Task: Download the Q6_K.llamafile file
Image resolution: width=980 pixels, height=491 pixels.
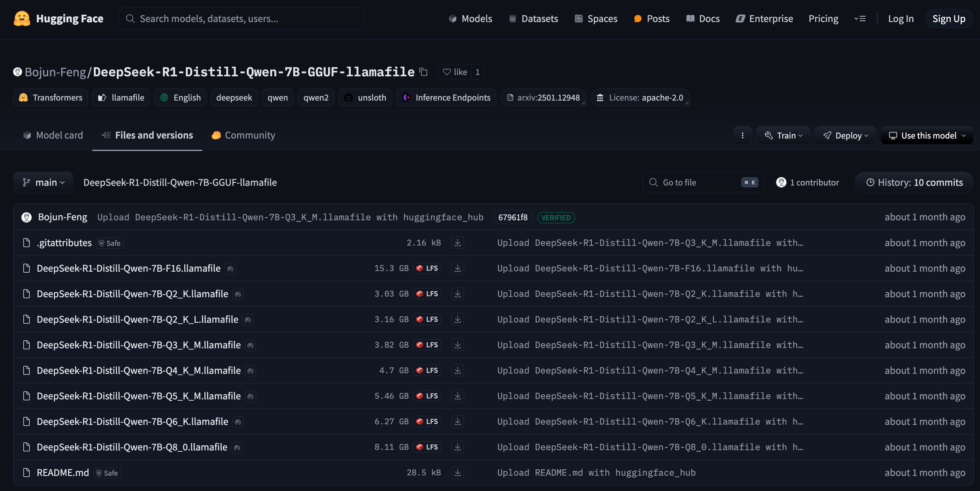Action: 458,421
